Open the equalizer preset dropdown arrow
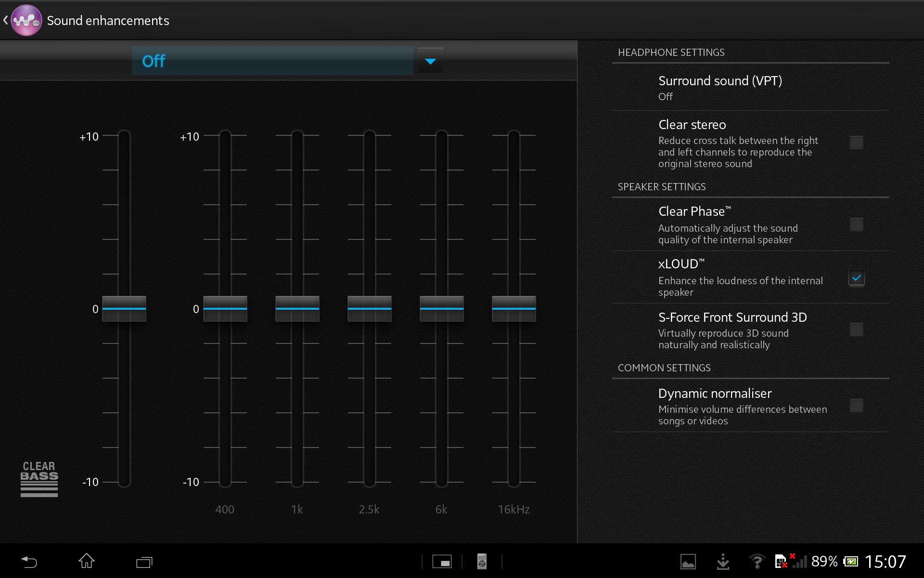Screen dimensions: 924x578 [x=430, y=61]
